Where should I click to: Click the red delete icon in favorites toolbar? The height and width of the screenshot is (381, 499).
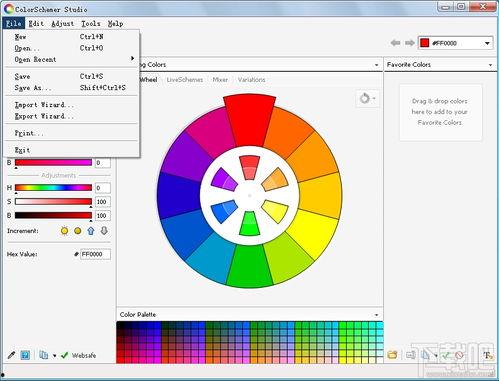459,355
